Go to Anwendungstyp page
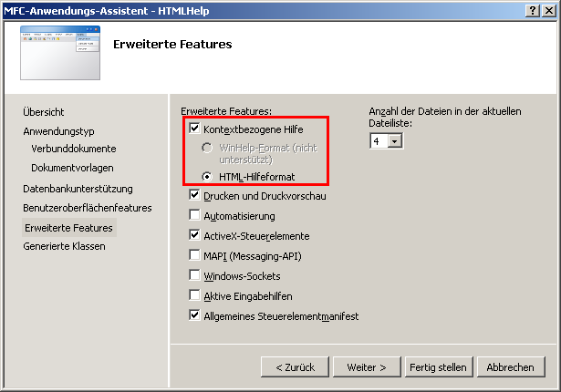This screenshot has height=392, width=561. tap(58, 131)
